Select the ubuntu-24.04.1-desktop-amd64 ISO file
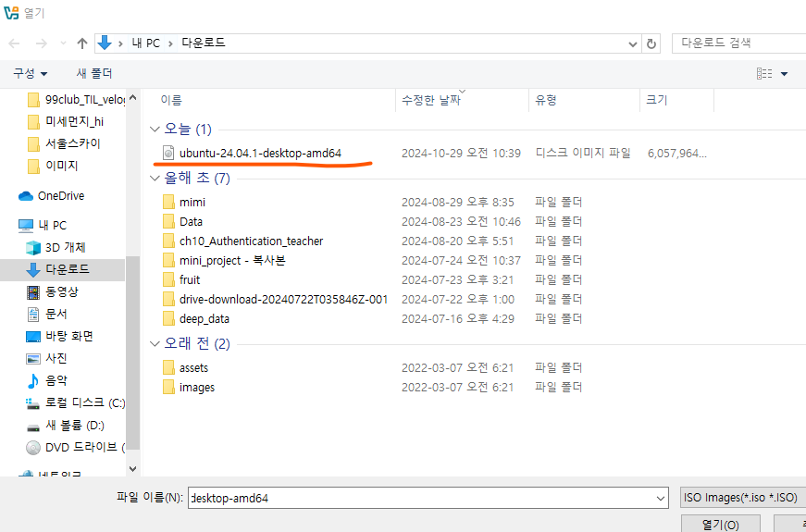Screen dimensions: 806x532 point(260,154)
